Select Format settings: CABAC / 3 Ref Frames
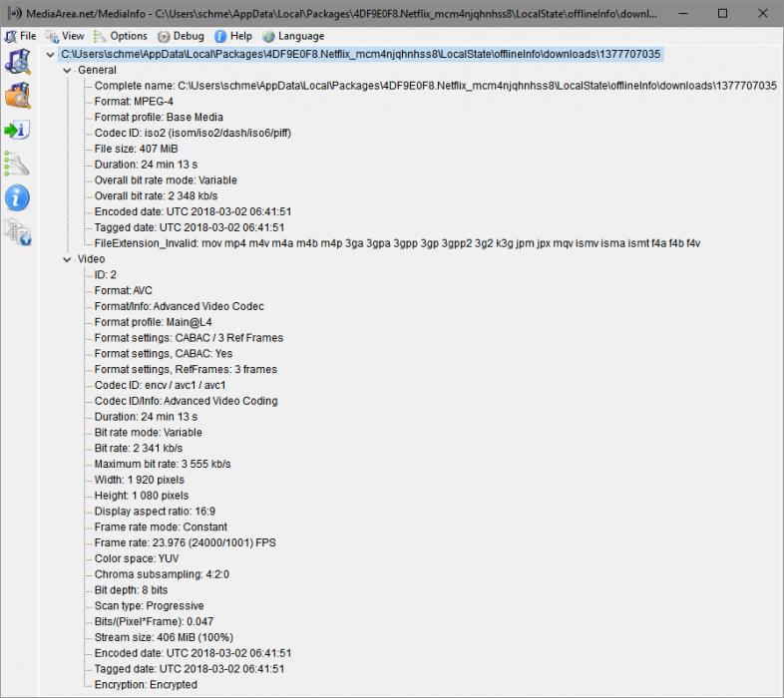Viewport: 784px width, 698px height. pyautogui.click(x=189, y=338)
